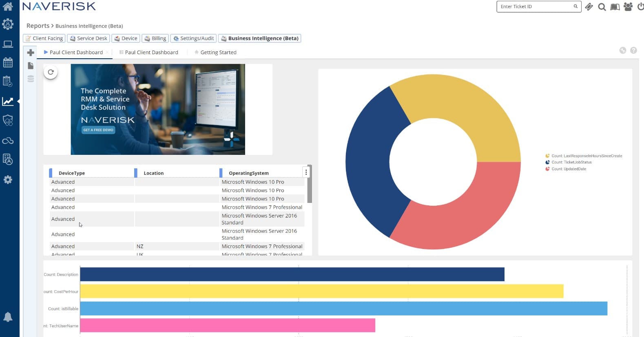This screenshot has width=644, height=337.
Task: Click the document page icon in dashboard toolbar
Action: pyautogui.click(x=31, y=66)
